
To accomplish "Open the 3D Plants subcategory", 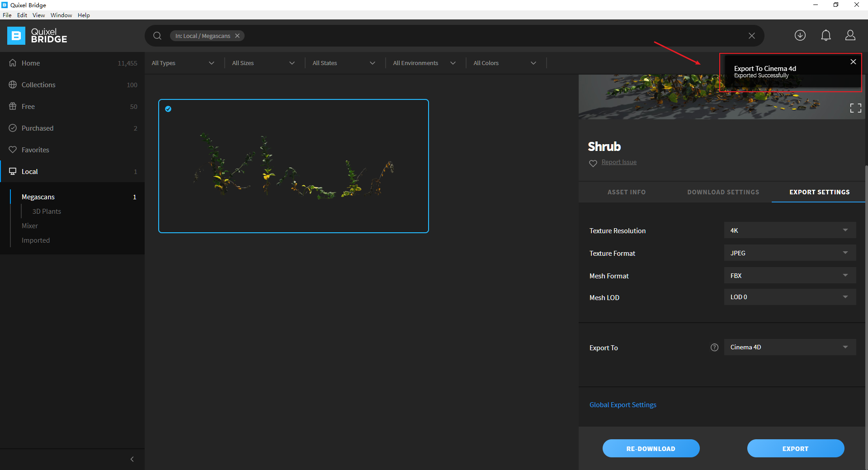I will [47, 211].
